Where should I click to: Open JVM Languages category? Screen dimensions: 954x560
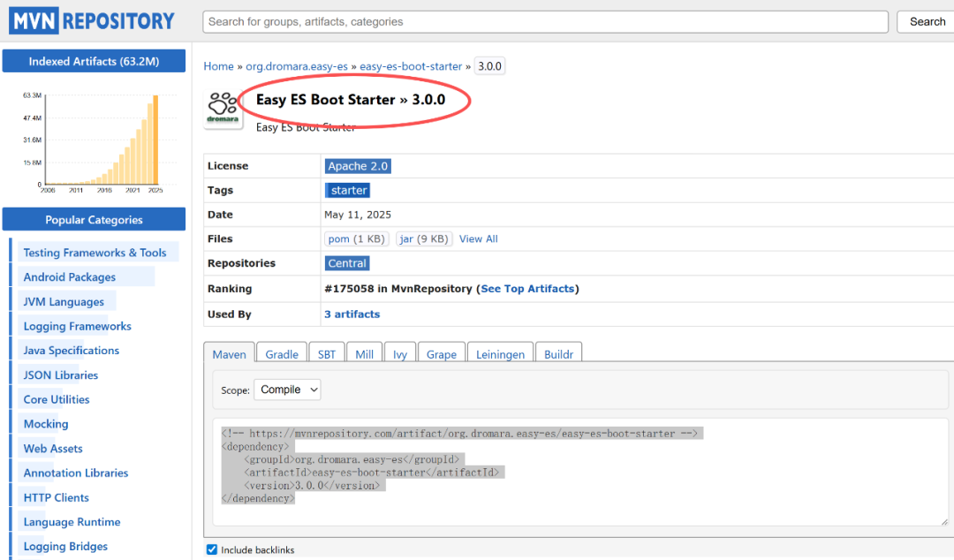click(64, 302)
